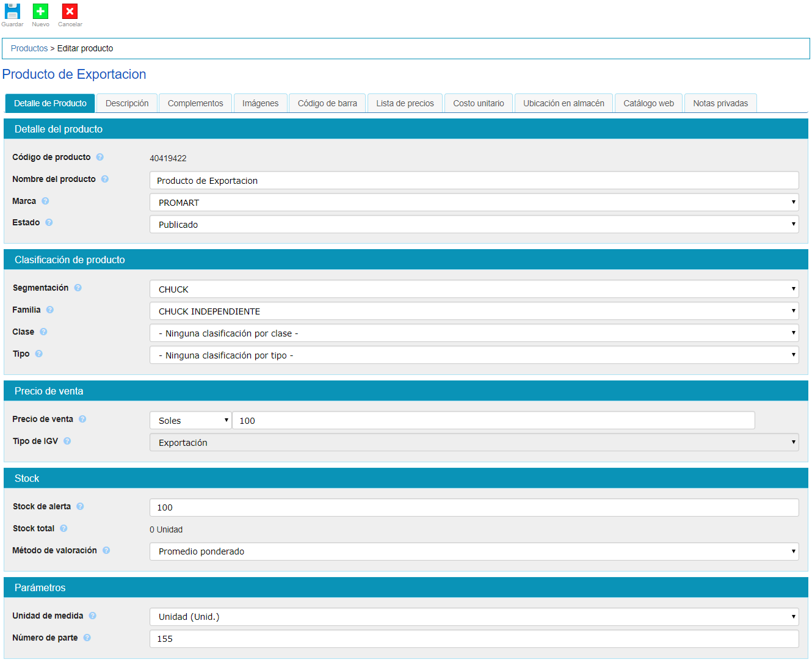Click help icon next to Tipo de IGV

67,442
